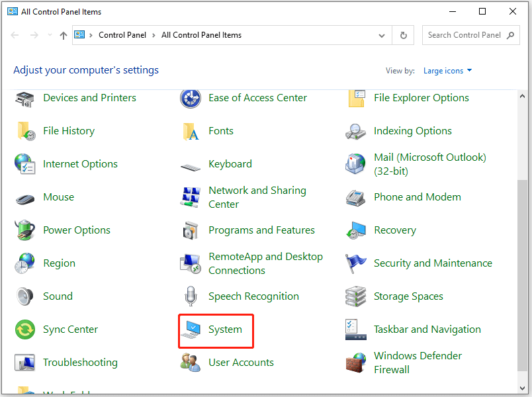This screenshot has height=397, width=532.
Task: Open the Taskbar and Navigation link
Action: (427, 330)
